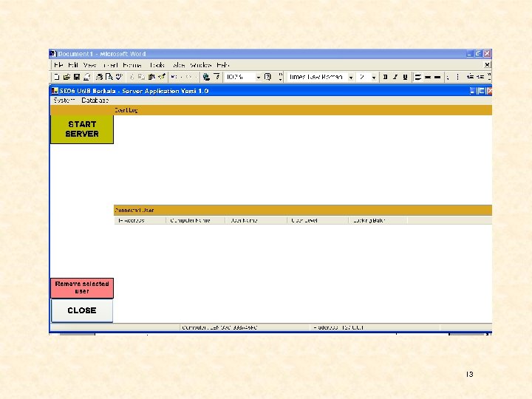Click the Decrease Indent icon
Image resolution: width=532 pixels, height=399 pixels.
470,77
